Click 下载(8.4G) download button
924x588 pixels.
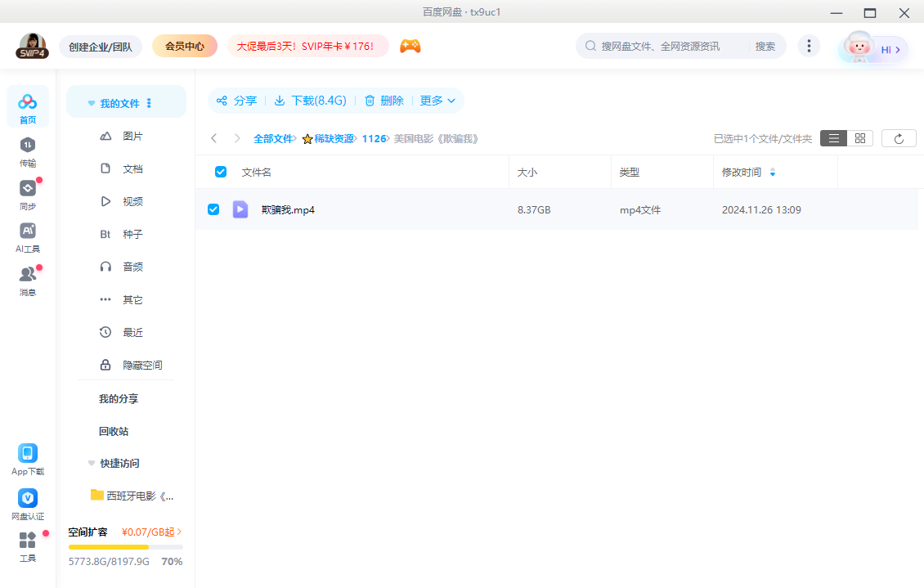(311, 101)
